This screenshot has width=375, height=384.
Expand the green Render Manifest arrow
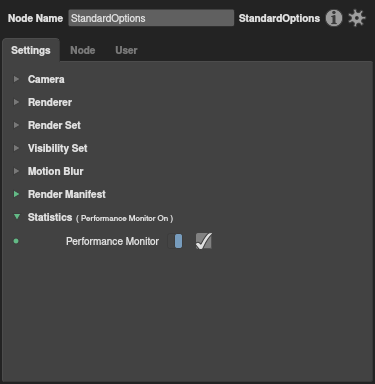click(16, 194)
